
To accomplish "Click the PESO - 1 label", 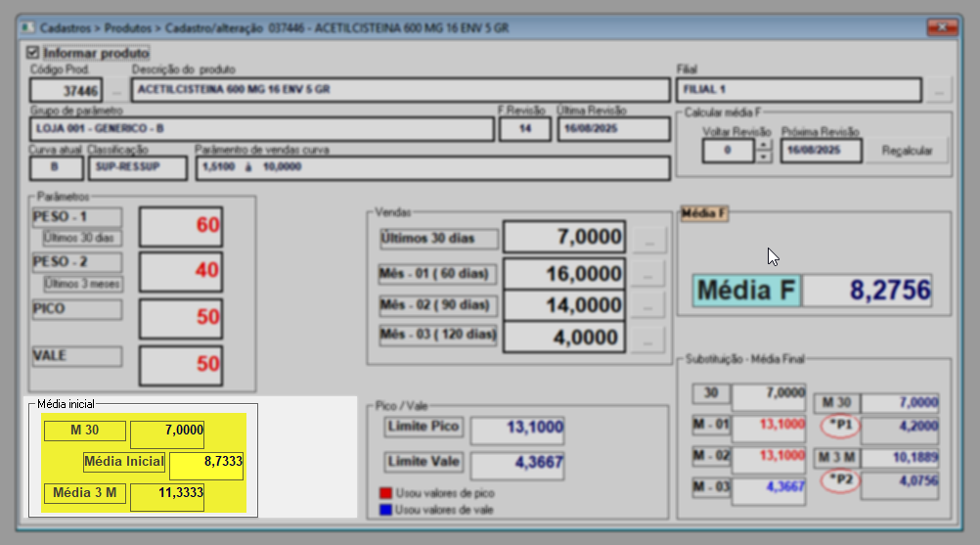I will tap(77, 217).
